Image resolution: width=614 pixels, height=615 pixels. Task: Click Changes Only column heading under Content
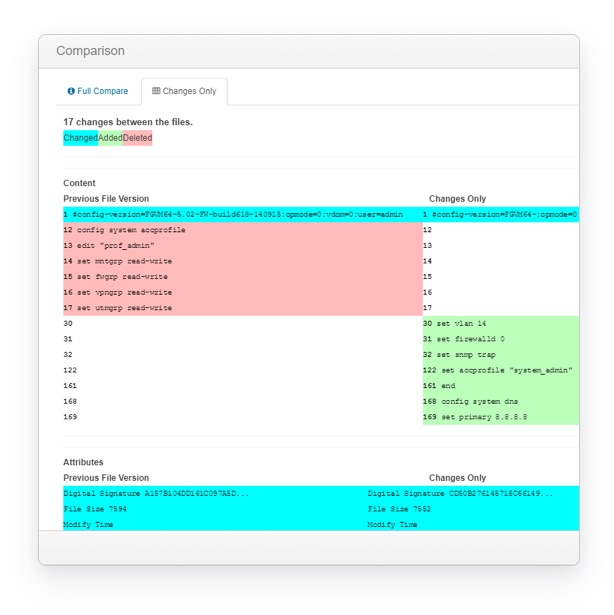tap(457, 199)
